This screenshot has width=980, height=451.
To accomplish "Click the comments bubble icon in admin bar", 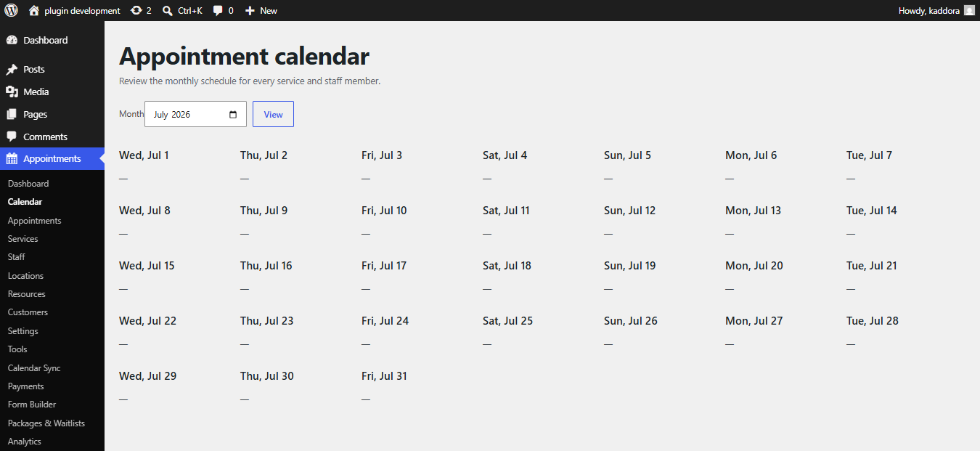I will pos(218,11).
